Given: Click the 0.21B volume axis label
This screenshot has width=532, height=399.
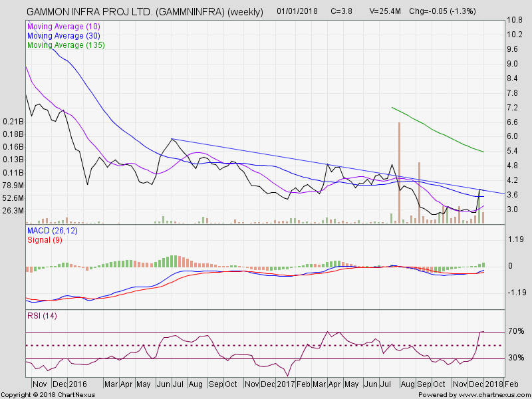Looking at the screenshot, I should pyautogui.click(x=13, y=122).
